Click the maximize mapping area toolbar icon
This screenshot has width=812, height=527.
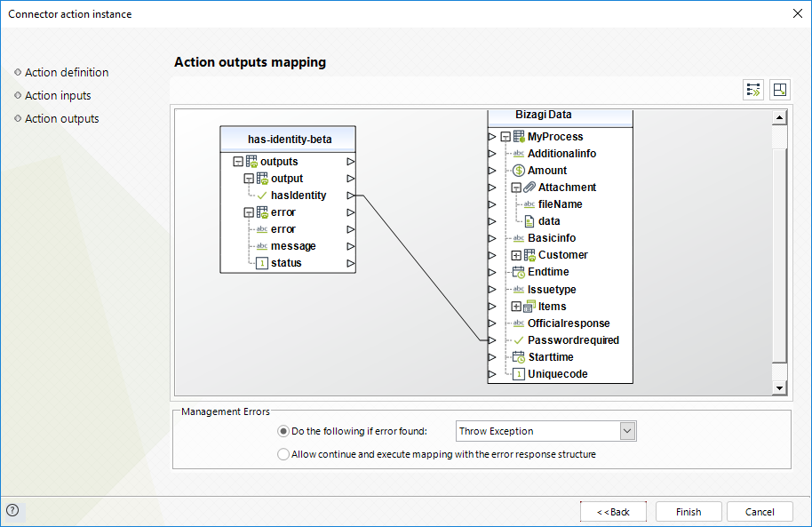pos(779,90)
